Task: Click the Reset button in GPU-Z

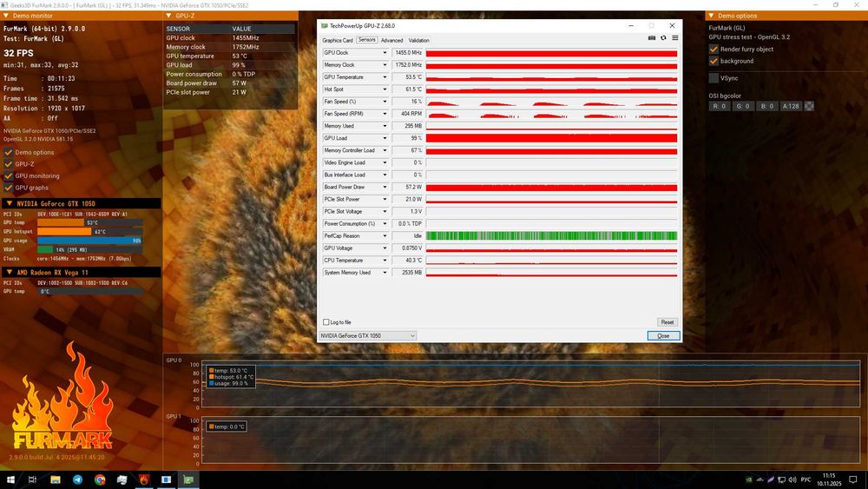Action: pyautogui.click(x=667, y=322)
